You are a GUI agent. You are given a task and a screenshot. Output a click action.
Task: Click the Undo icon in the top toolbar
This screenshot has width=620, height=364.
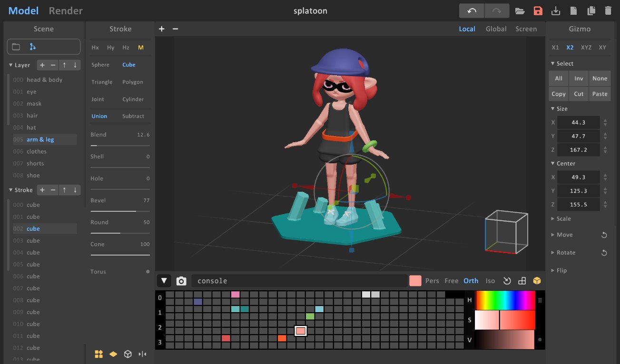point(471,10)
